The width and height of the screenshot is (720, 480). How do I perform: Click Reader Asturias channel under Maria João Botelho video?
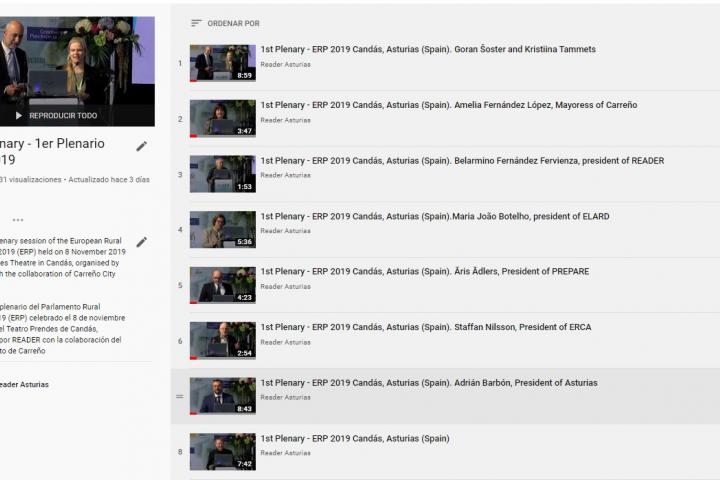(x=285, y=231)
